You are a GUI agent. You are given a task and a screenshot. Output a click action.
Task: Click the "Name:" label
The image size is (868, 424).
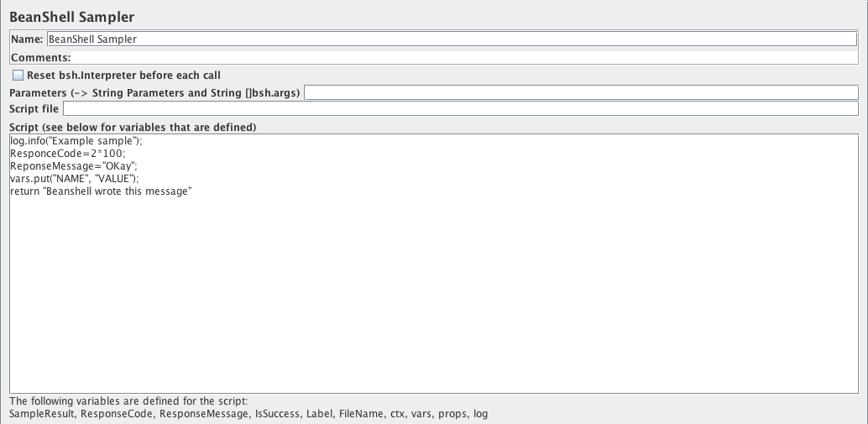(x=26, y=39)
